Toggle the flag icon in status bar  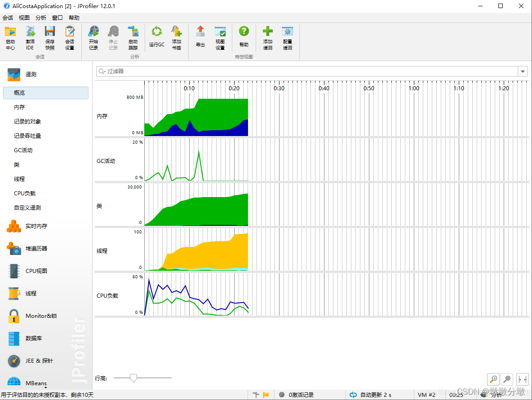pos(266,395)
